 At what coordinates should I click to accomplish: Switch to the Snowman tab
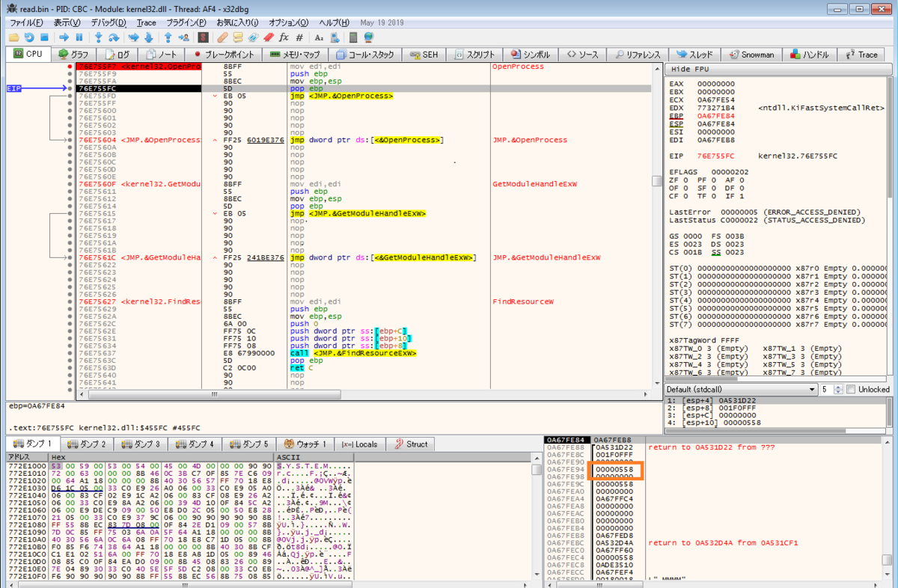[x=754, y=55]
